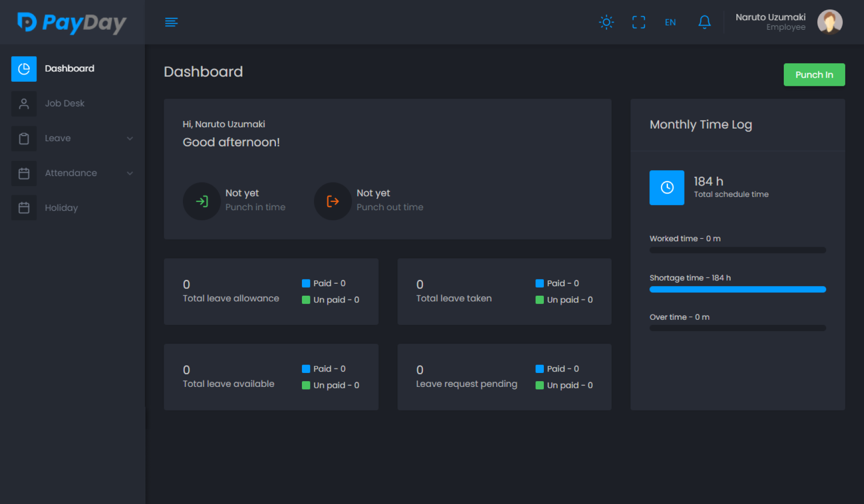Expand the Attendance submenu chevron

point(130,173)
